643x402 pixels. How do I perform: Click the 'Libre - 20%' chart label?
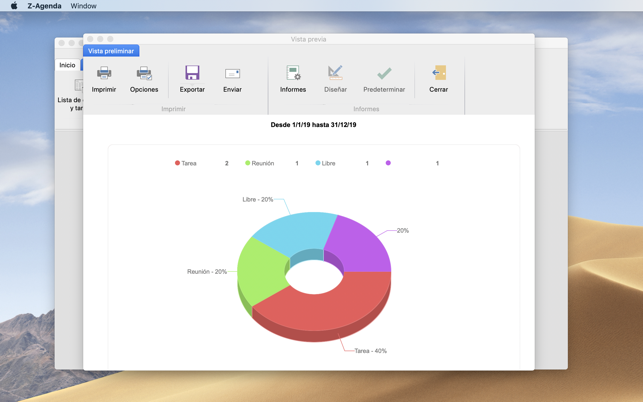coord(258,199)
